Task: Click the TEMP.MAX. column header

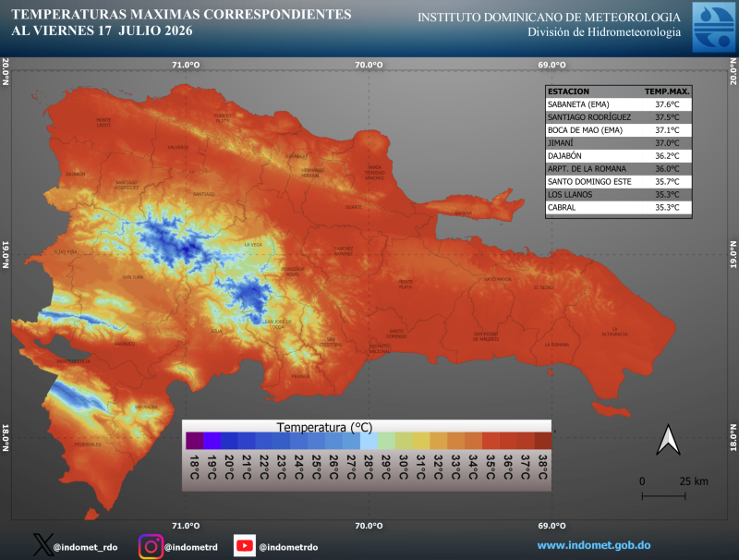Action: 667,91
